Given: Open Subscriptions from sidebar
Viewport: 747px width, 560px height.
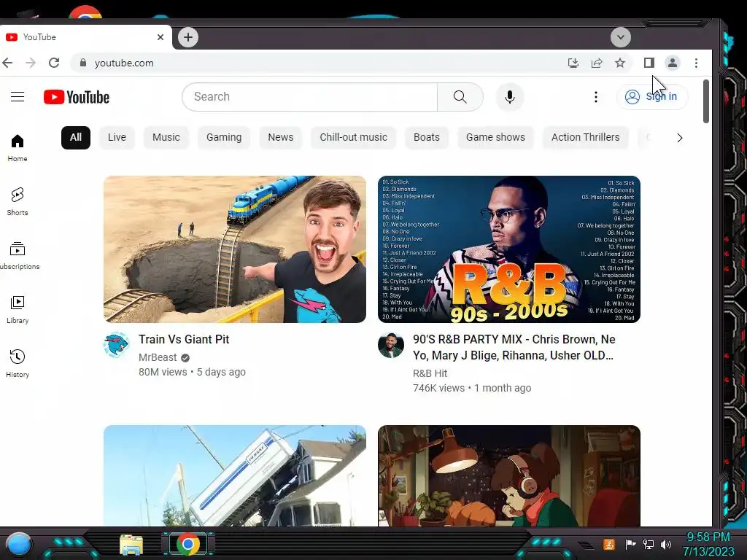Looking at the screenshot, I should click(18, 256).
